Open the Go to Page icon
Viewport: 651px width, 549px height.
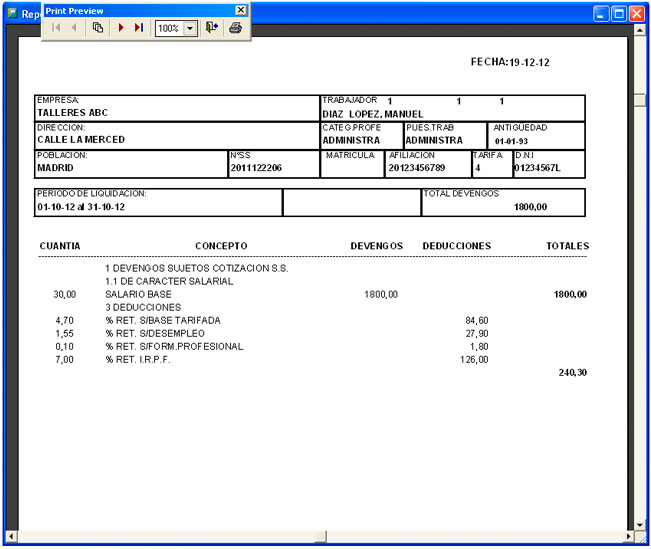click(98, 28)
